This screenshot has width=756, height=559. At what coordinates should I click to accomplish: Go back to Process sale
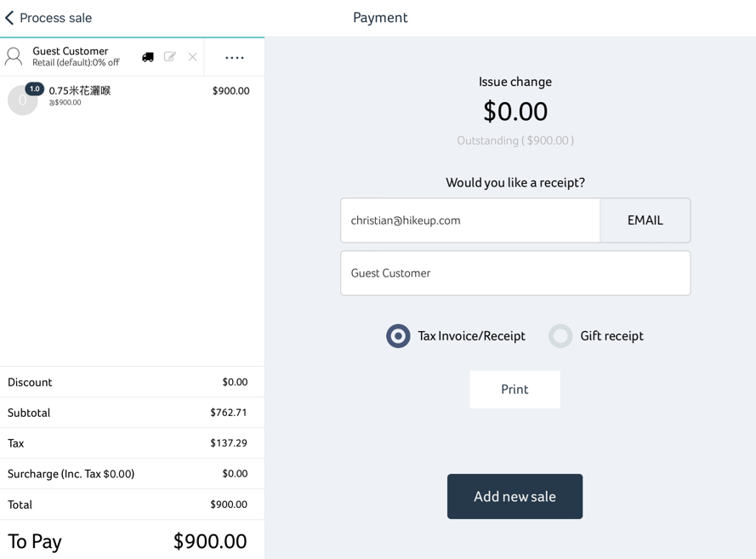[x=48, y=18]
